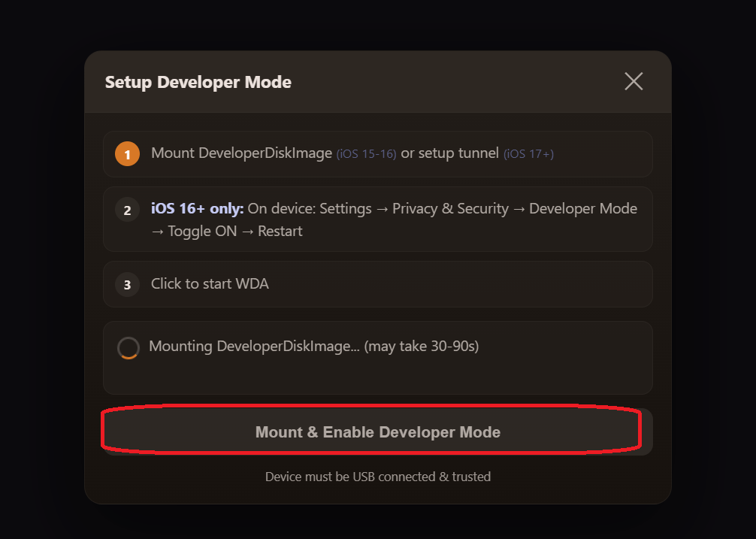Click 'Mount DeveloperDiskImage' step text
Image resolution: width=756 pixels, height=539 pixels.
[241, 153]
